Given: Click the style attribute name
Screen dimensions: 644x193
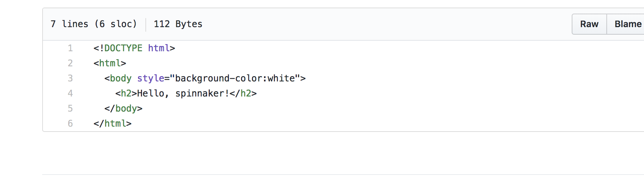Looking at the screenshot, I should pos(151,78).
